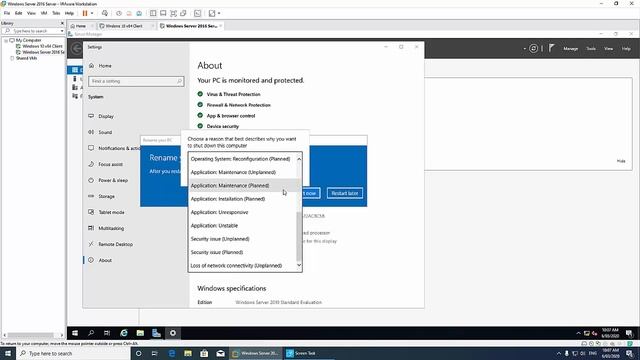
Task: Switch to the VMware Home tab
Action: pyautogui.click(x=81, y=26)
